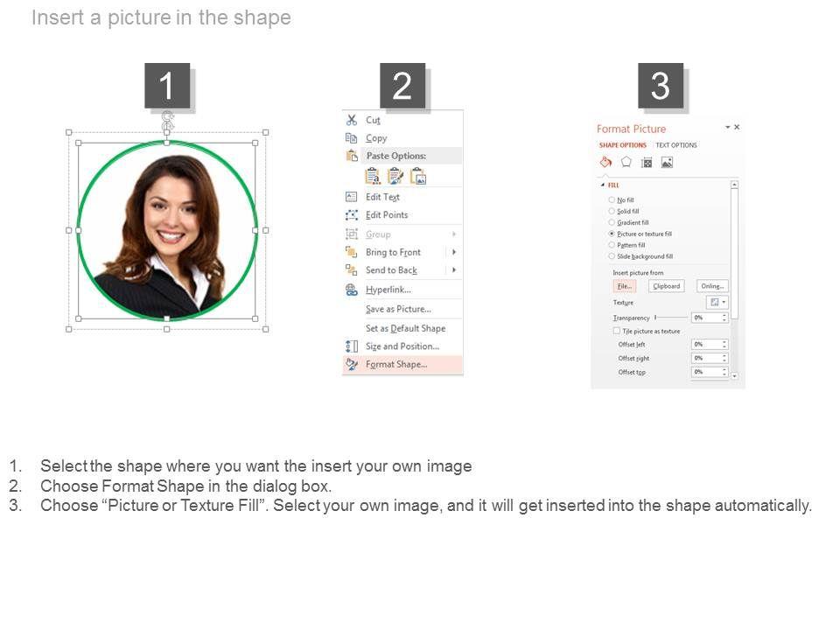Open the Format Picture pane options arrow
The image size is (840, 630).
[x=727, y=127]
